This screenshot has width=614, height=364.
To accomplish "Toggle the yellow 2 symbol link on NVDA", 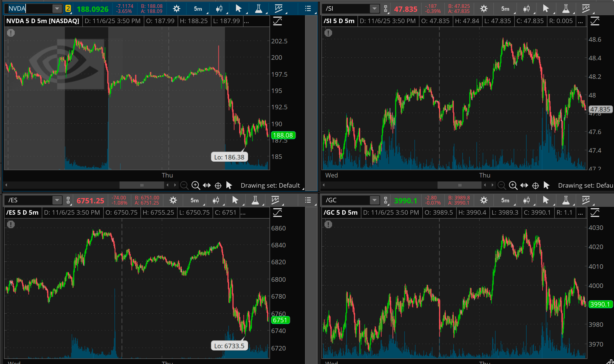I will click(68, 8).
